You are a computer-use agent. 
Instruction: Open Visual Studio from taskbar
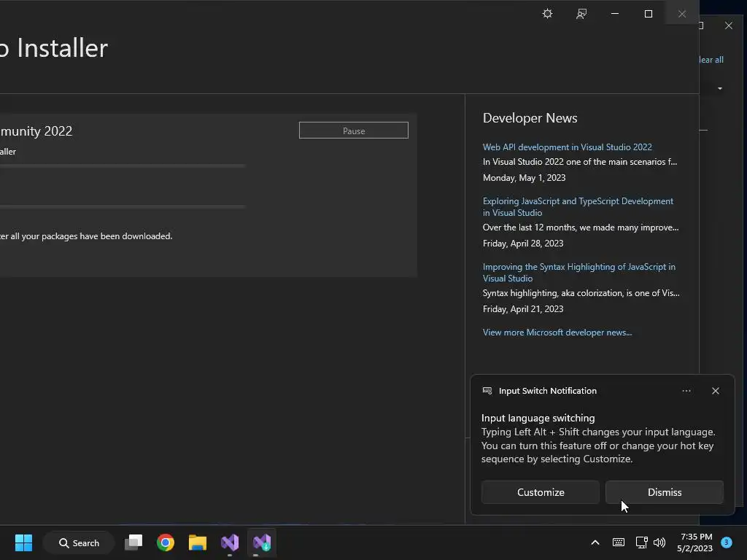click(230, 542)
